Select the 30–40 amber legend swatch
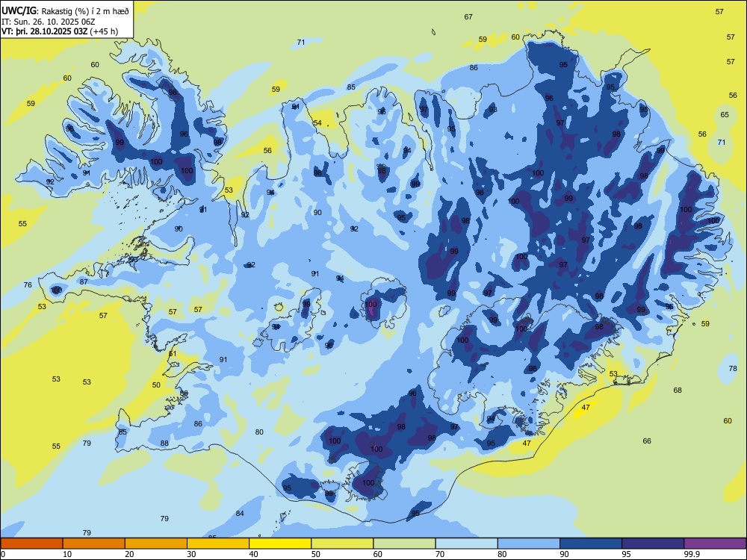This screenshot has width=747, height=560. pos(218,544)
